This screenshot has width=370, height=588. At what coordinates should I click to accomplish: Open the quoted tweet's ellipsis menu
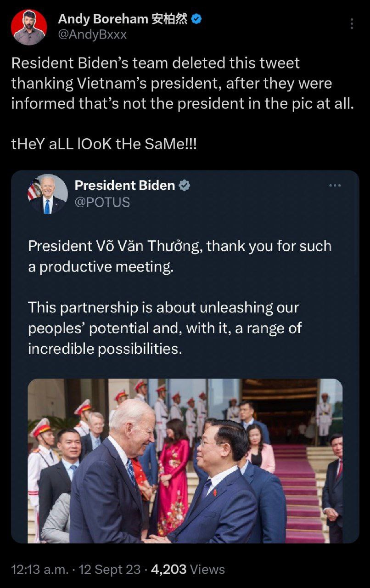[x=335, y=186]
